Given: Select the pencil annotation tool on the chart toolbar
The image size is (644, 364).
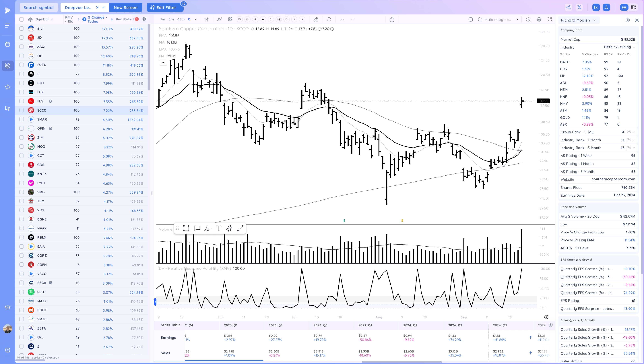Looking at the screenshot, I should pyautogui.click(x=316, y=19).
